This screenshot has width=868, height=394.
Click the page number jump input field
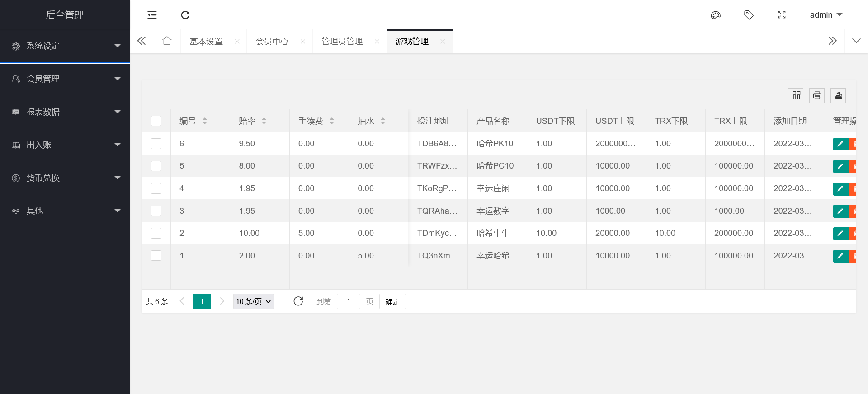348,301
